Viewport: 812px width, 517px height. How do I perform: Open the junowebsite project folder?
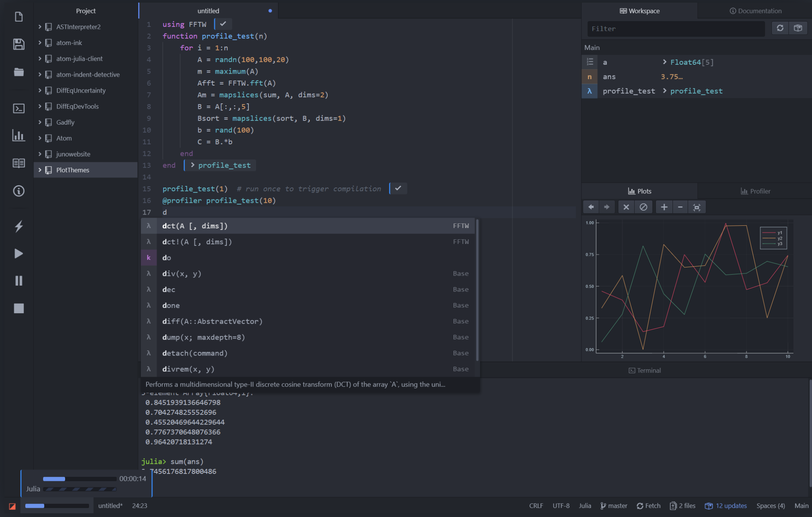tap(86, 154)
